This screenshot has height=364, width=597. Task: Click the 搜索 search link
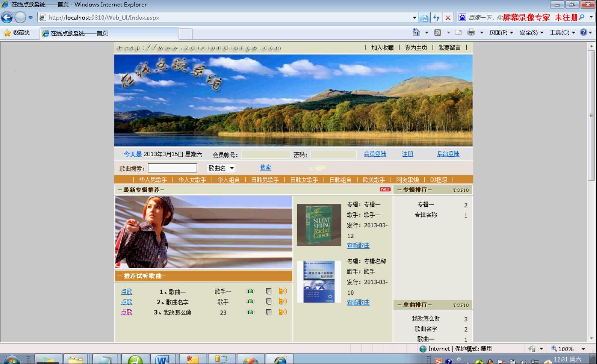[x=265, y=167]
